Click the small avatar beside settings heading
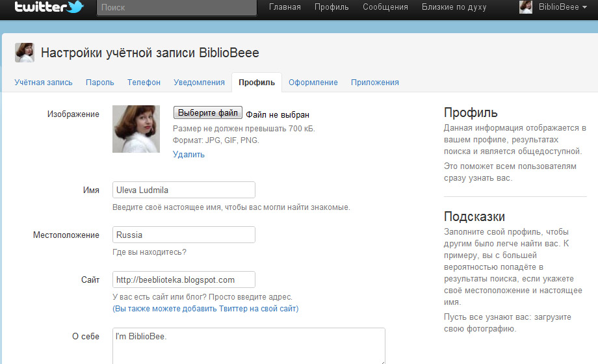The width and height of the screenshot is (598, 364). [25, 53]
